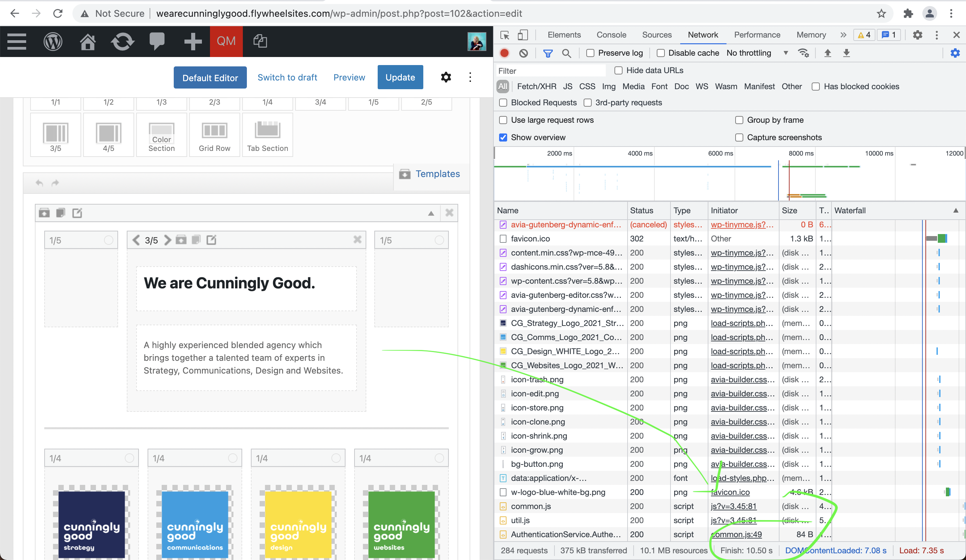Select favicon.ico request row

pyautogui.click(x=730, y=238)
